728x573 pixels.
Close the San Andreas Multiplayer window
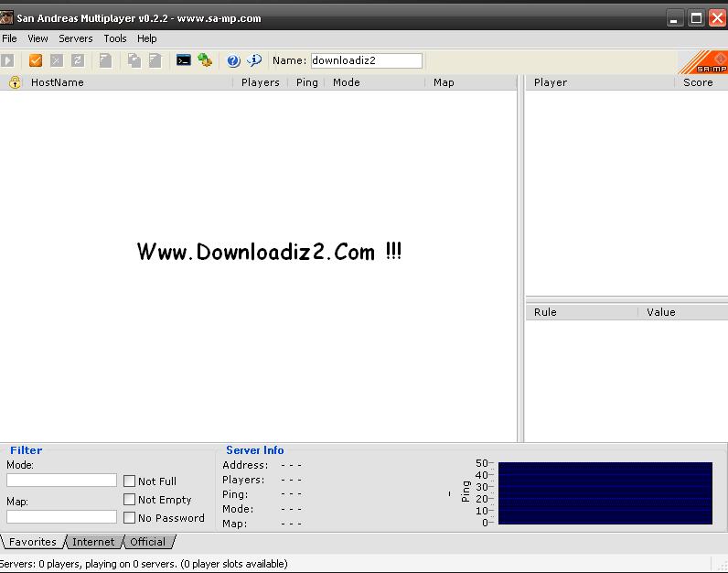click(717, 18)
